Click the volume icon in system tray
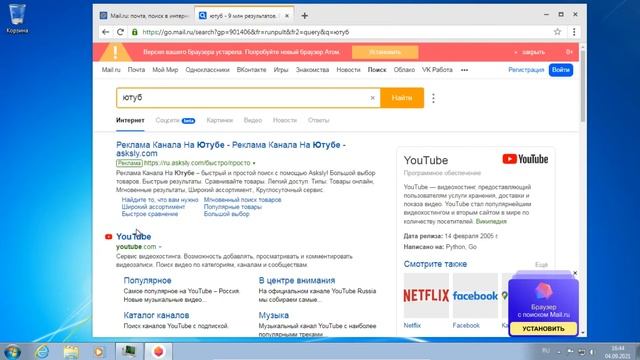The image size is (640, 360). coord(591,351)
